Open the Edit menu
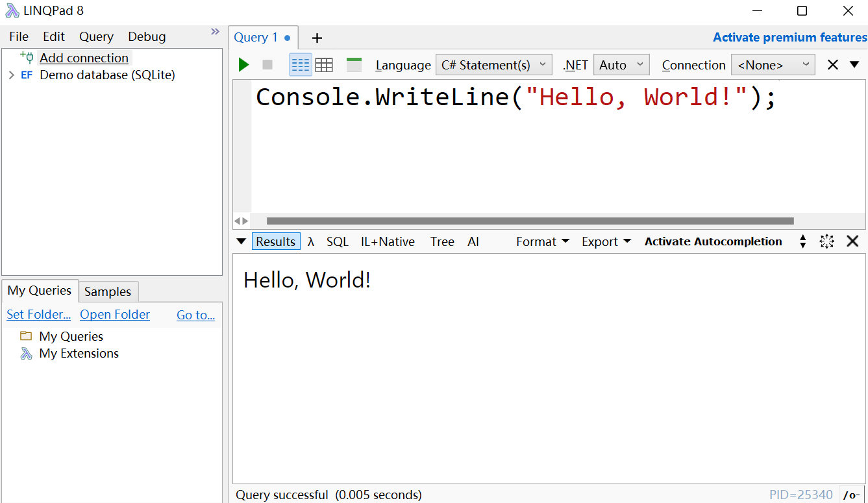This screenshot has height=503, width=868. click(54, 36)
